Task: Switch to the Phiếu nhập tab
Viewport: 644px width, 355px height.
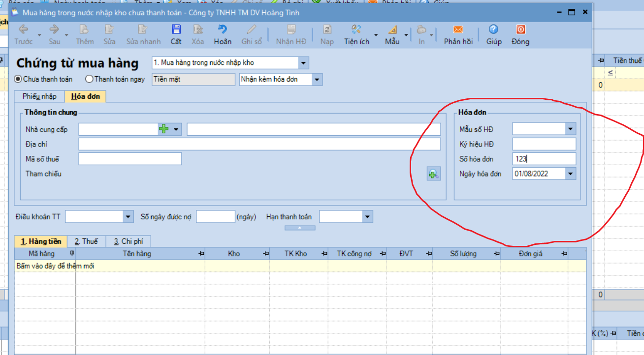Action: [x=39, y=96]
